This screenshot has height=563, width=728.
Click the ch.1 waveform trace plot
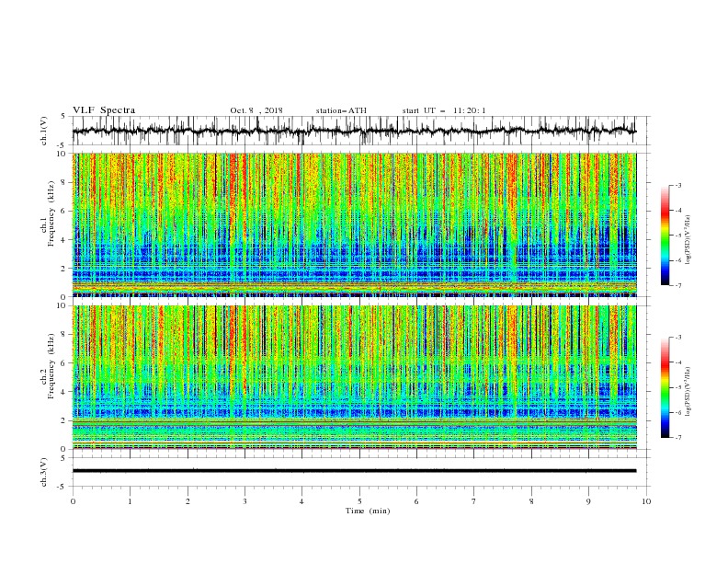[354, 131]
